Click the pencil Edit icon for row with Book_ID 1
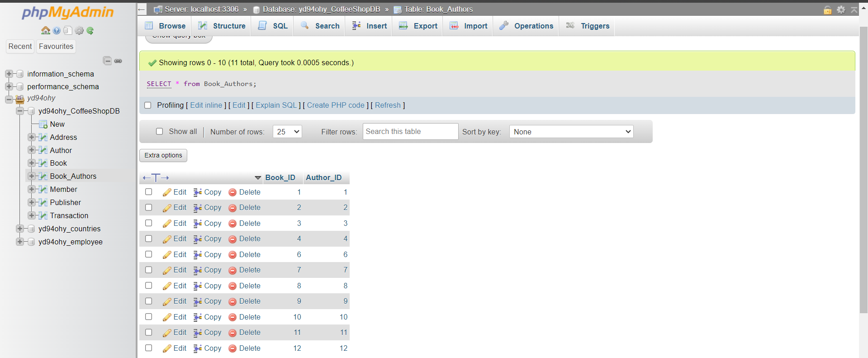Image resolution: width=868 pixels, height=358 pixels. (x=167, y=192)
